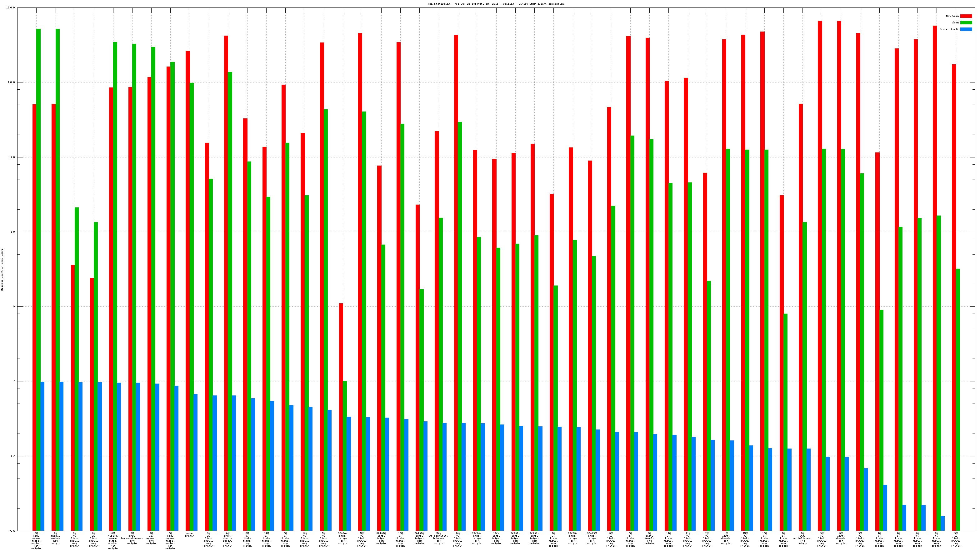The image size is (980, 551).
Task: Click the 'ips.whitelisted.org origin' x-axis label
Action: [x=802, y=539]
